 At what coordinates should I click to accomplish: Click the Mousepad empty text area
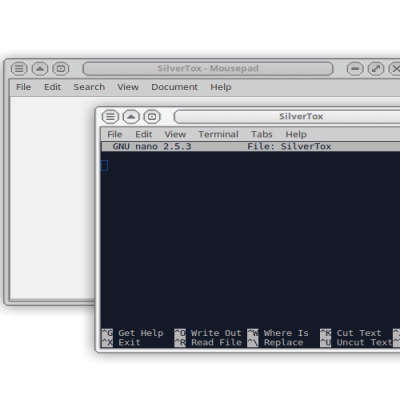(x=52, y=197)
